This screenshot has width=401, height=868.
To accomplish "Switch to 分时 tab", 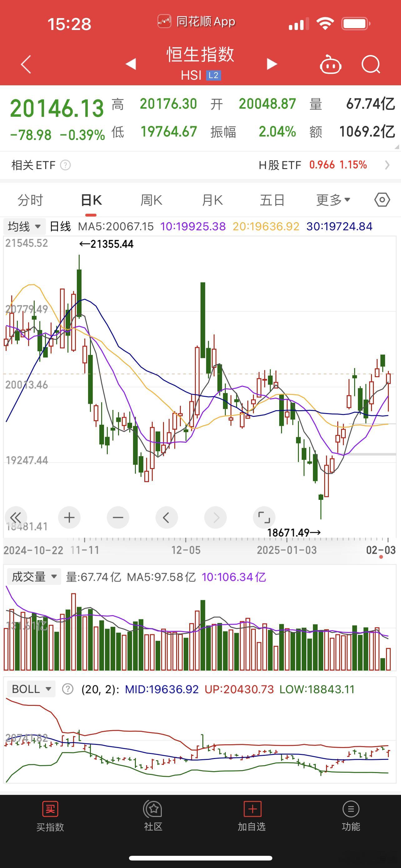I will [x=30, y=200].
